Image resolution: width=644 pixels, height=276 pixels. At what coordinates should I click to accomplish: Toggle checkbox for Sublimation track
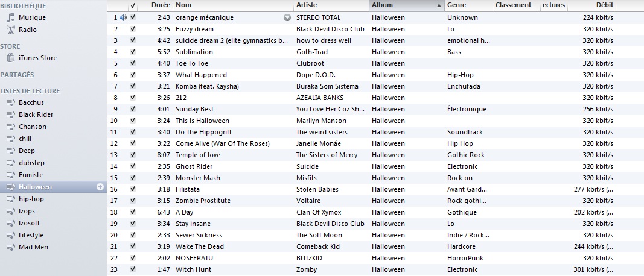tap(133, 52)
